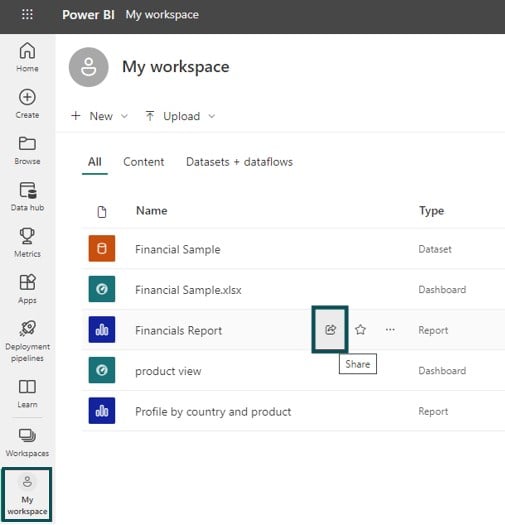
Task: Switch to the All tab
Action: pos(95,162)
